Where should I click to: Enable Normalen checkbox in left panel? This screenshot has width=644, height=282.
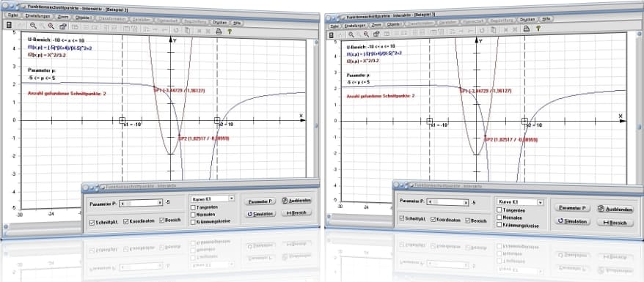coord(193,215)
